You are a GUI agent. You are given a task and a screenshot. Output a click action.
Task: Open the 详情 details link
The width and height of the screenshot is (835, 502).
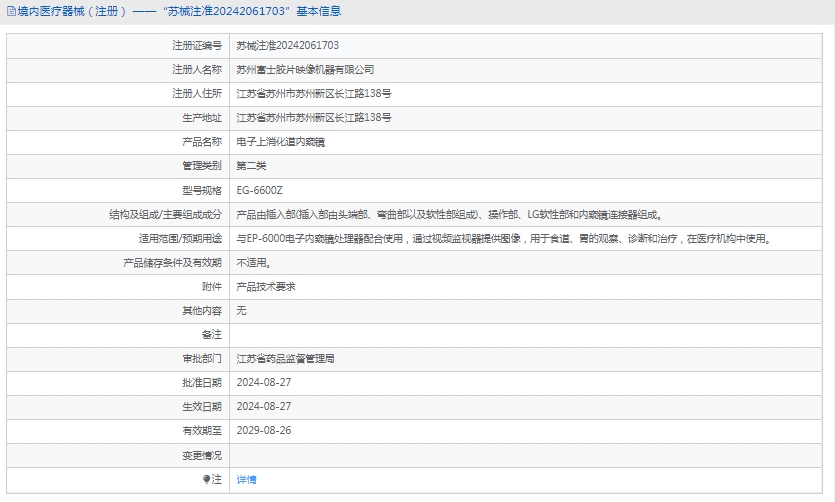coord(246,479)
